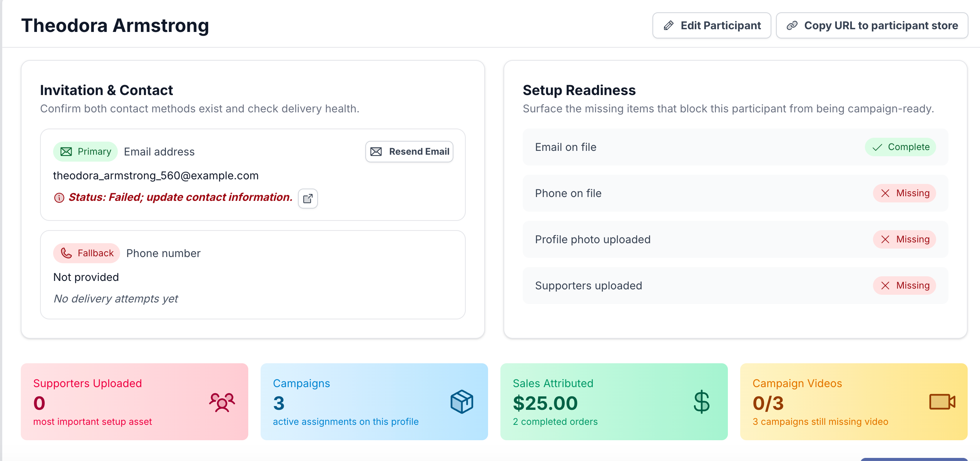Click the link icon in Copy URL button

pyautogui.click(x=792, y=25)
